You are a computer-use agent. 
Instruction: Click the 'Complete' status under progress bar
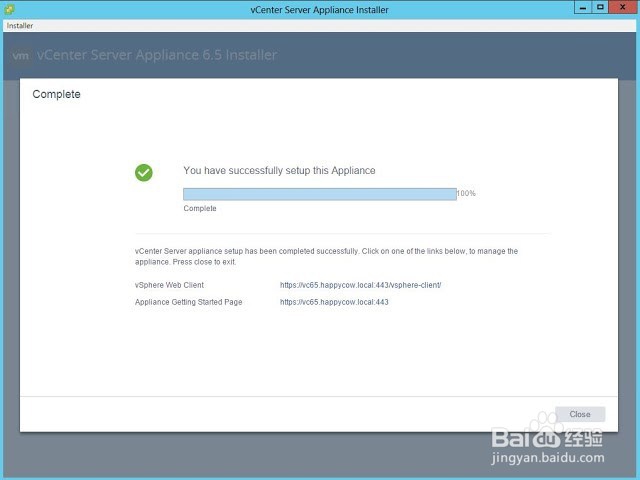(200, 208)
